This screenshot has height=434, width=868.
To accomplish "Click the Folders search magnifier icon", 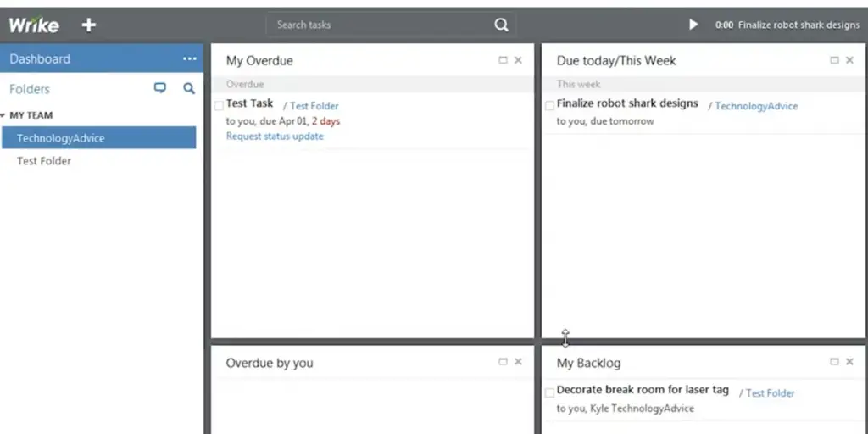I will point(189,88).
